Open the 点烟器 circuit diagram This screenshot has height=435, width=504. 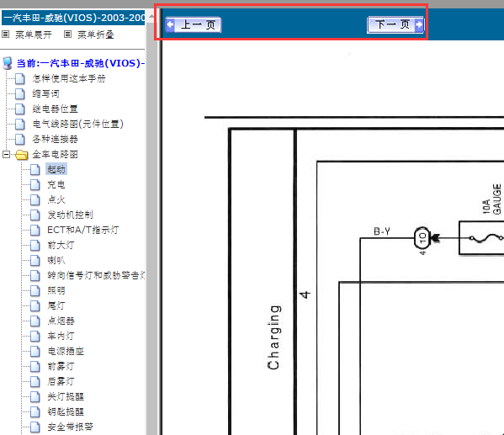[x=61, y=321]
